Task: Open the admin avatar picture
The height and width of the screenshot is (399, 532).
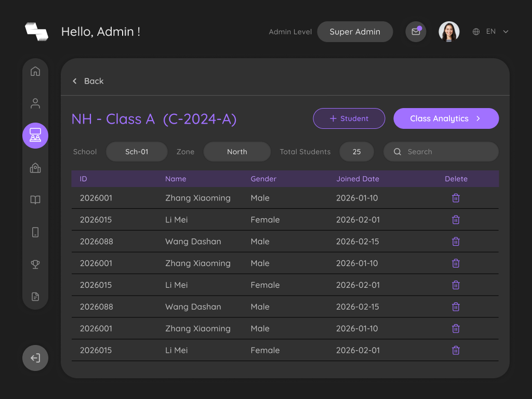Action: pos(449,32)
